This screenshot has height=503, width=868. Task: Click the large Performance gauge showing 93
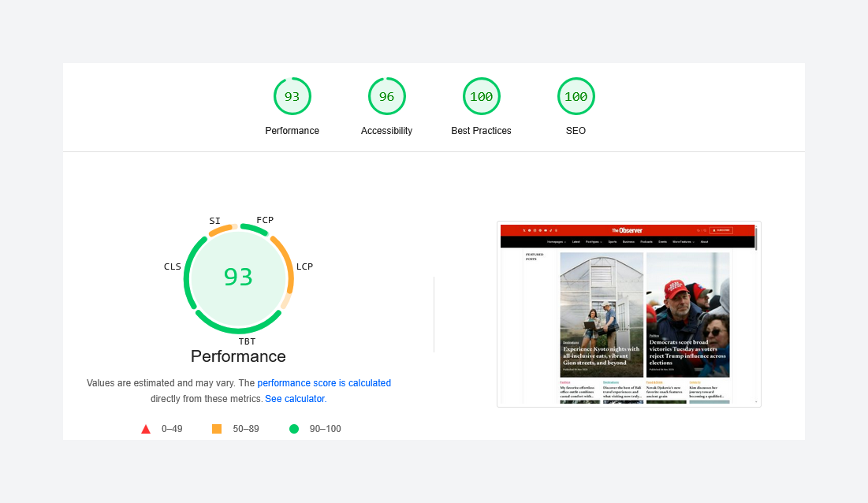[239, 278]
